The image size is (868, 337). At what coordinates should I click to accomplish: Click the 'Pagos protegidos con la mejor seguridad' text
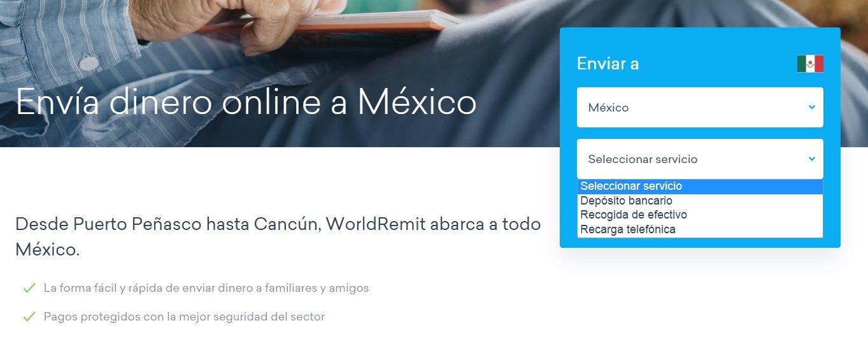click(x=184, y=316)
